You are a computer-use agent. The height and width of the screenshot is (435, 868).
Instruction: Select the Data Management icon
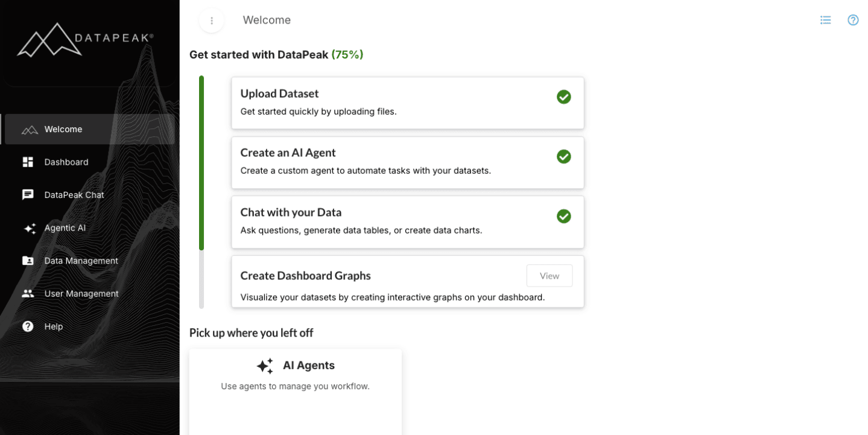pyautogui.click(x=28, y=260)
